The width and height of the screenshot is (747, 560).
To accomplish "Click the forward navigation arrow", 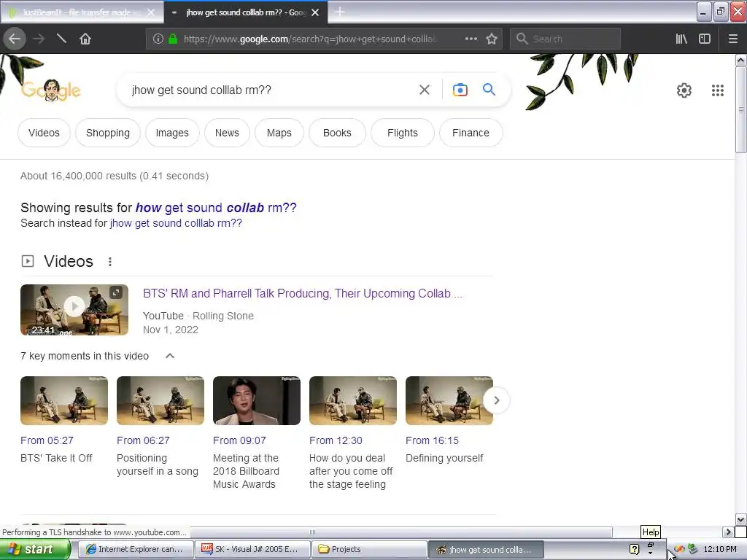I will (x=39, y=39).
